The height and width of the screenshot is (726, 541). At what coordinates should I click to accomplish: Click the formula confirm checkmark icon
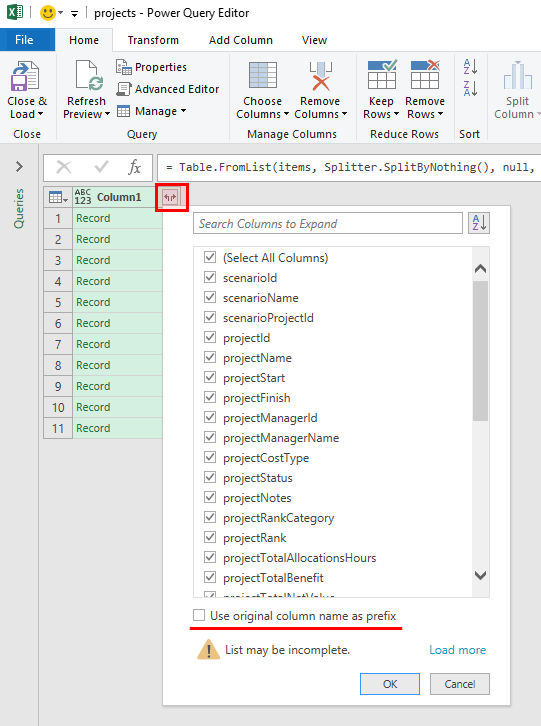tap(101, 167)
